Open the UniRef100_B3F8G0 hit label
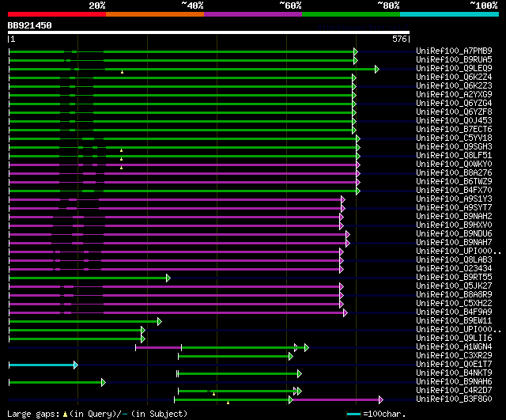Image resolution: width=506 pixels, height=420 pixels. coord(454,399)
